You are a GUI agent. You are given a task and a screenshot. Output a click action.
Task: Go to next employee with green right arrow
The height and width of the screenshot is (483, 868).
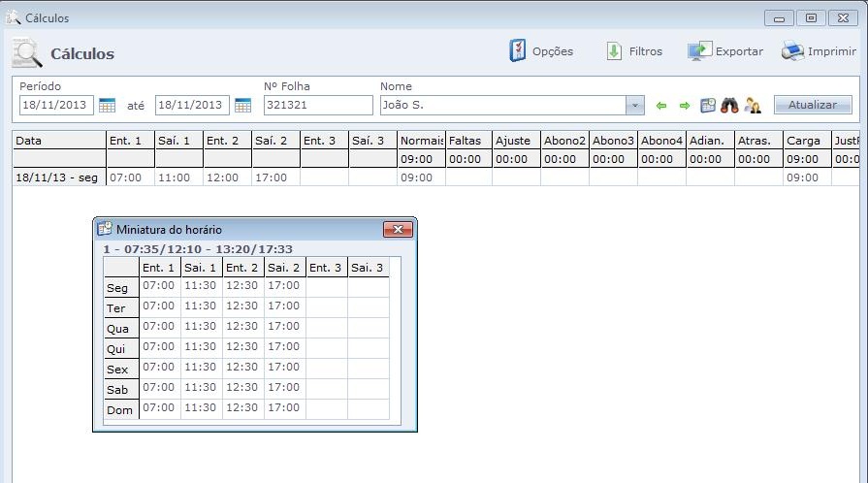tap(684, 105)
